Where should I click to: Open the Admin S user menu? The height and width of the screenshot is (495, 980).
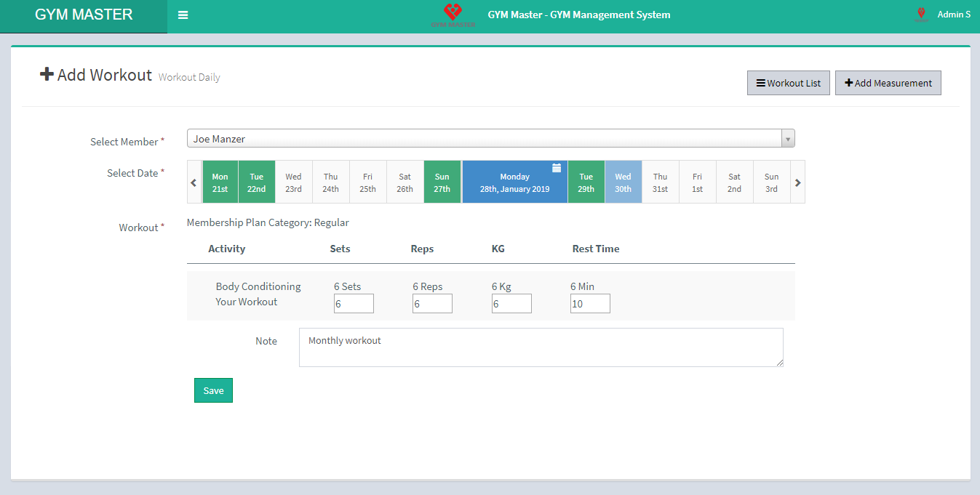coord(953,15)
